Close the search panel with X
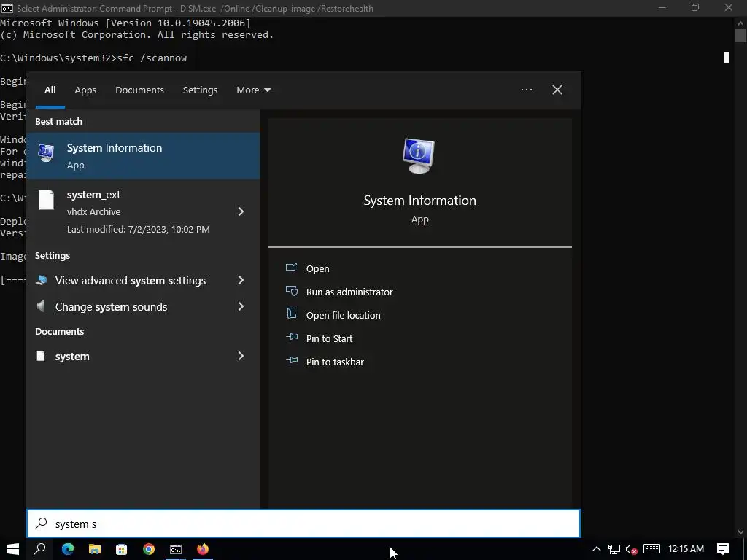 coord(557,90)
